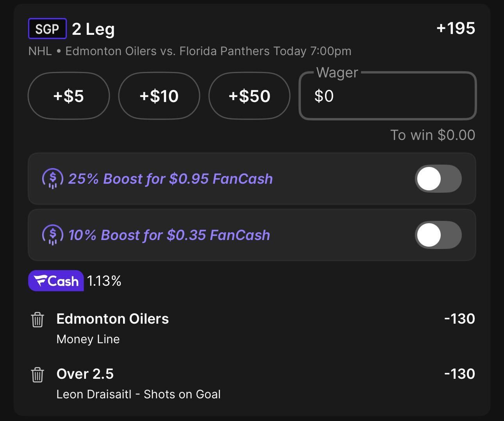Click the FanCash coin icon beside 10% Boost
The height and width of the screenshot is (421, 504).
[52, 235]
